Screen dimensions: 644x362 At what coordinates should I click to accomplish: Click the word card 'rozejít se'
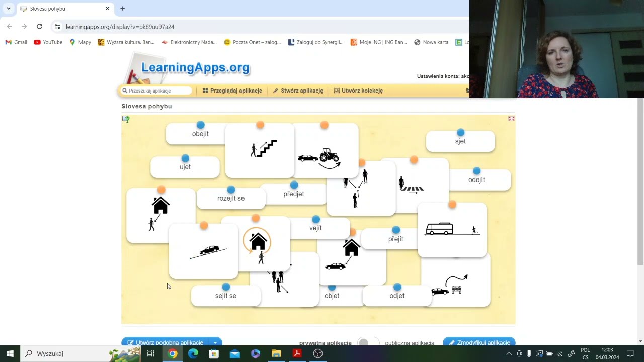231,198
